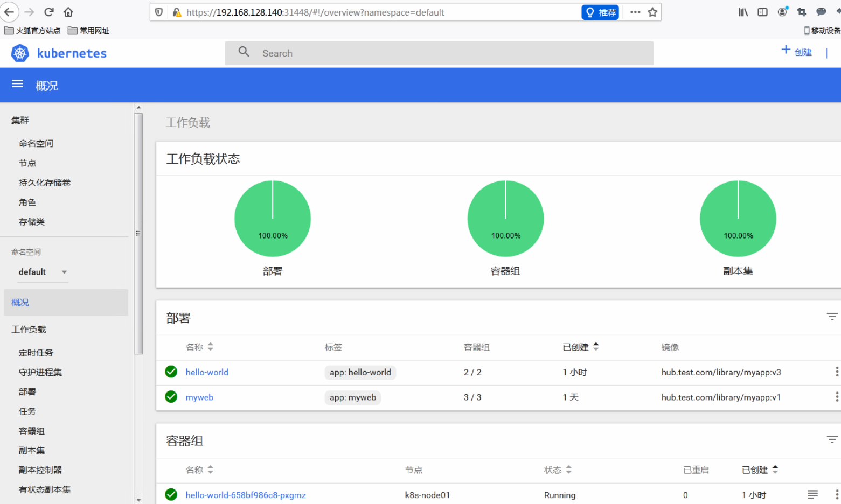
Task: Open 持久化存储卷 in sidebar
Action: (x=45, y=183)
